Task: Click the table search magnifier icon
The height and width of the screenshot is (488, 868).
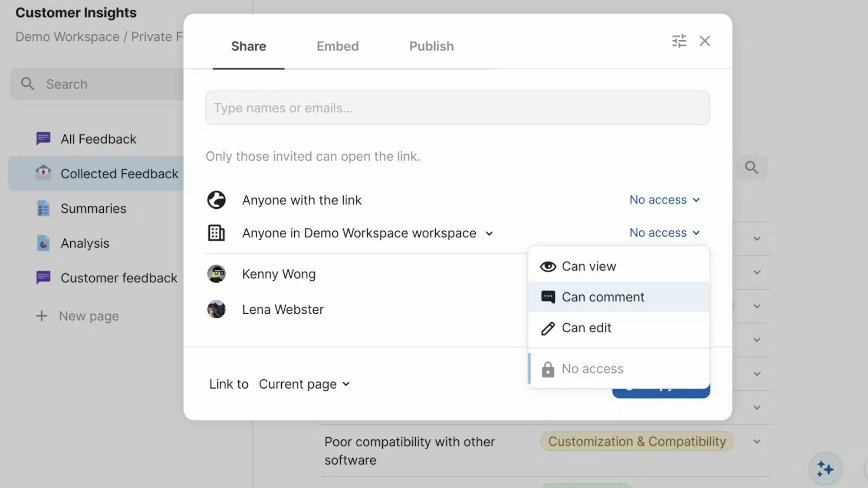Action: (751, 167)
